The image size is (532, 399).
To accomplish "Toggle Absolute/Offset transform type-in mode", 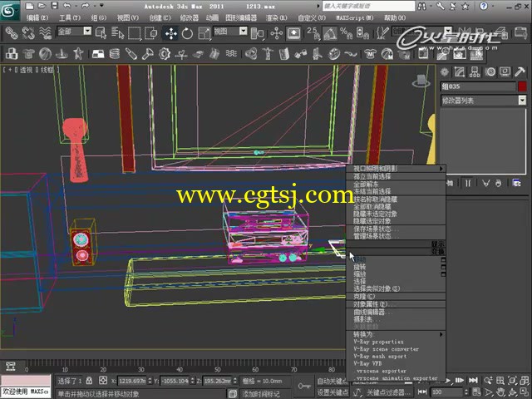I will click(x=103, y=381).
